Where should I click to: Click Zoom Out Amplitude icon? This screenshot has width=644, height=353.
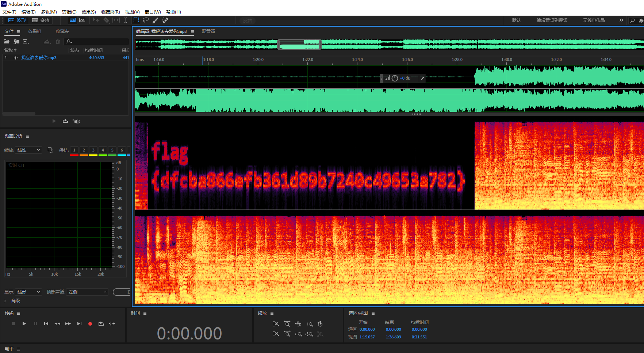point(276,334)
